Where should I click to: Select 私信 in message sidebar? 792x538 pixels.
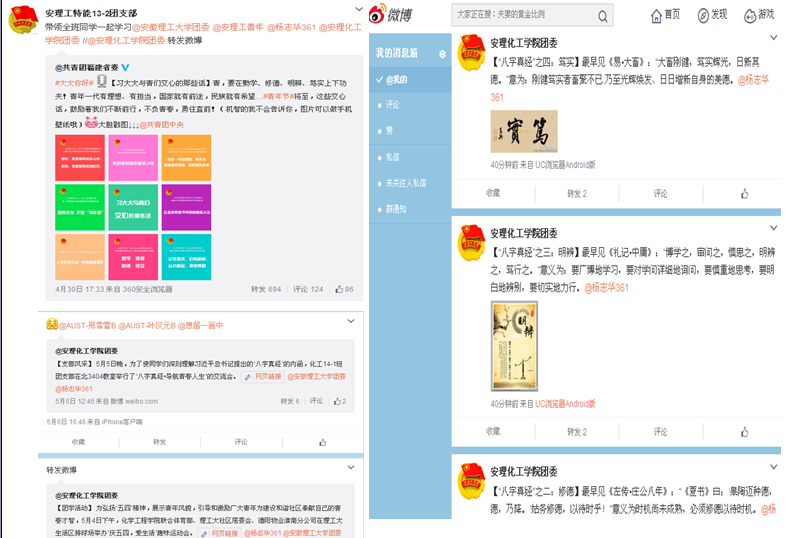(x=392, y=157)
